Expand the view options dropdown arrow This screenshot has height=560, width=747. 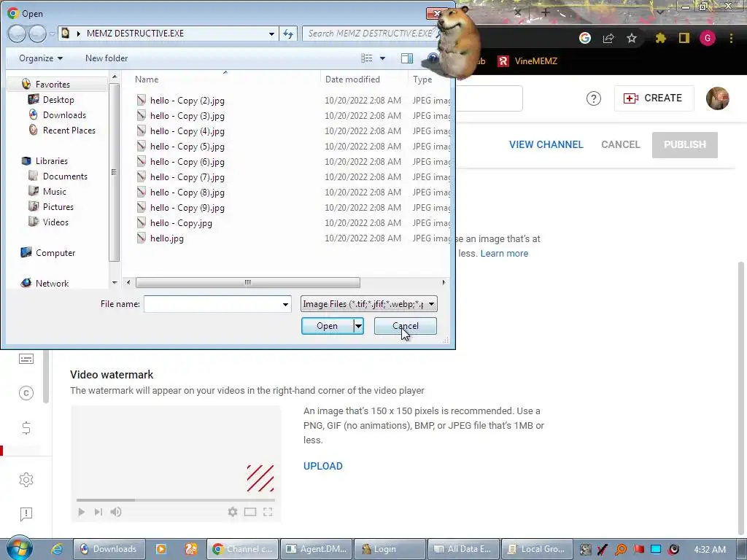click(x=382, y=58)
